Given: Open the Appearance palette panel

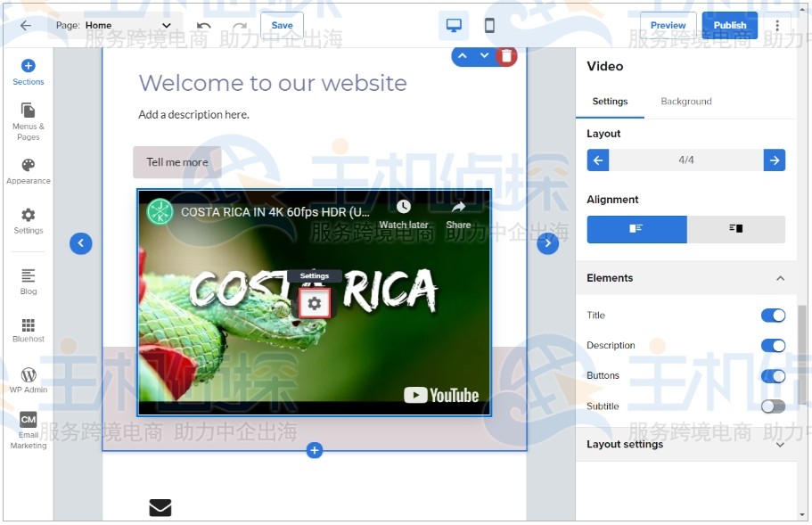Looking at the screenshot, I should pyautogui.click(x=29, y=170).
